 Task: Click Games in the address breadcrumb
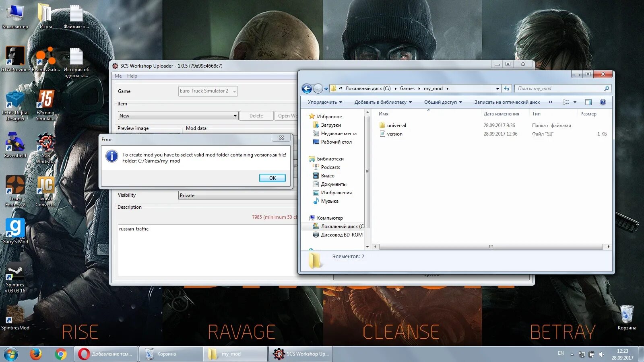407,88
